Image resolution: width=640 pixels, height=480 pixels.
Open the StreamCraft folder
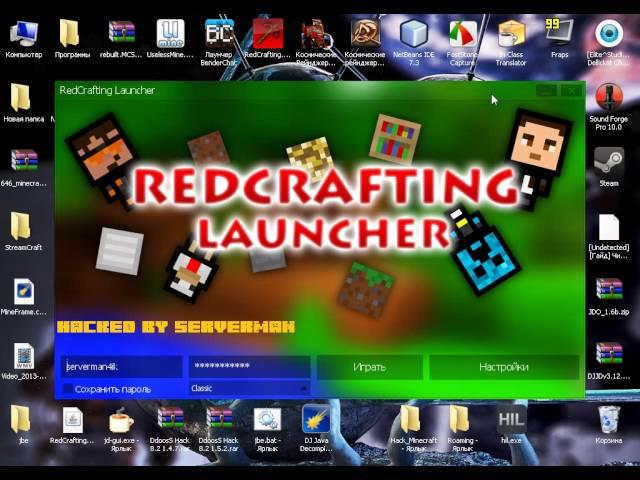(20, 226)
